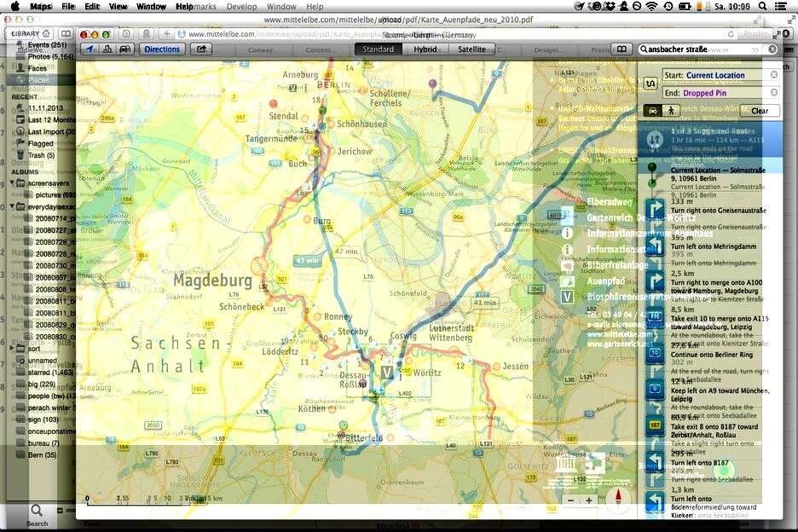
Task: Click the Share icon in Maps toolbar
Action: [x=201, y=49]
